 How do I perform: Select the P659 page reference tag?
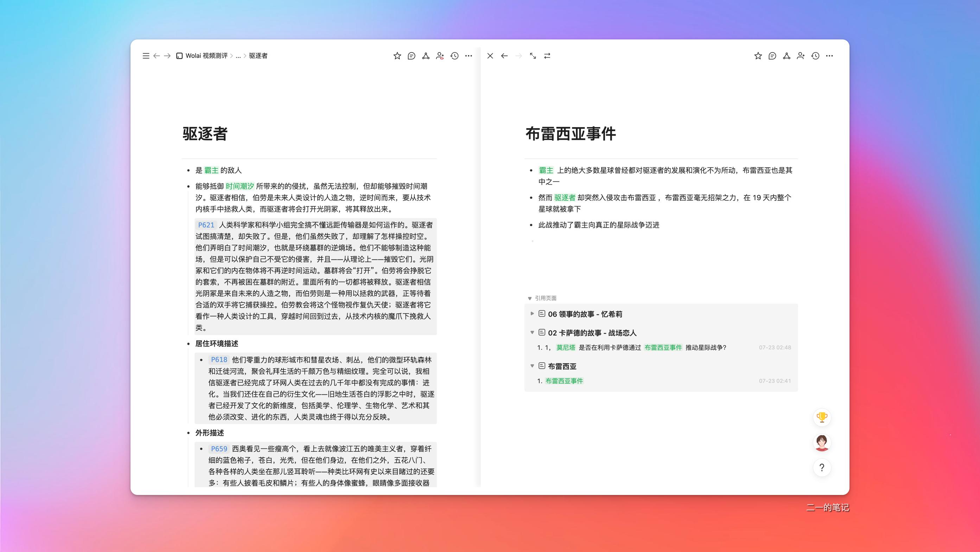[219, 448]
